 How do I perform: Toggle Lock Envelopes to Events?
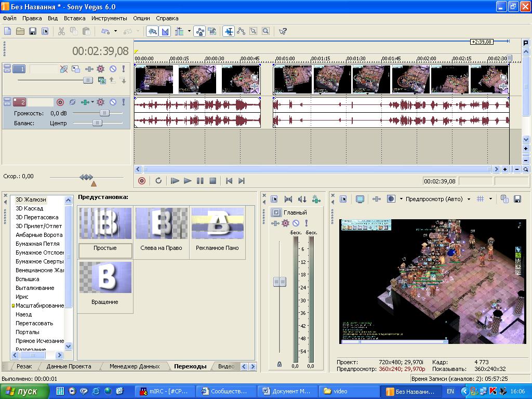pos(200,32)
